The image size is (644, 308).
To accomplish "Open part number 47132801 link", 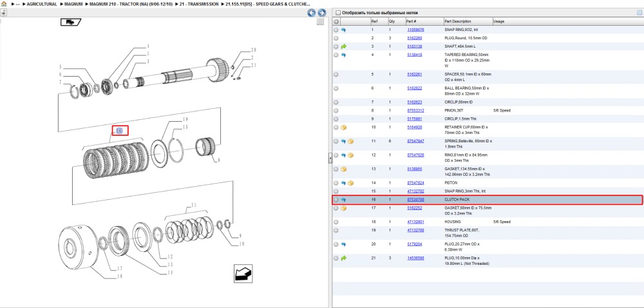I will (x=415, y=222).
